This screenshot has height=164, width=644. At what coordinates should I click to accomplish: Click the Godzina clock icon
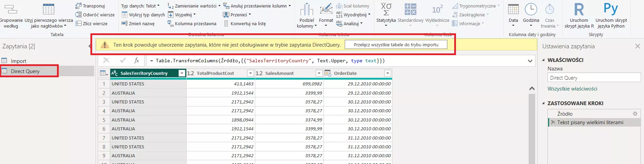(531, 10)
